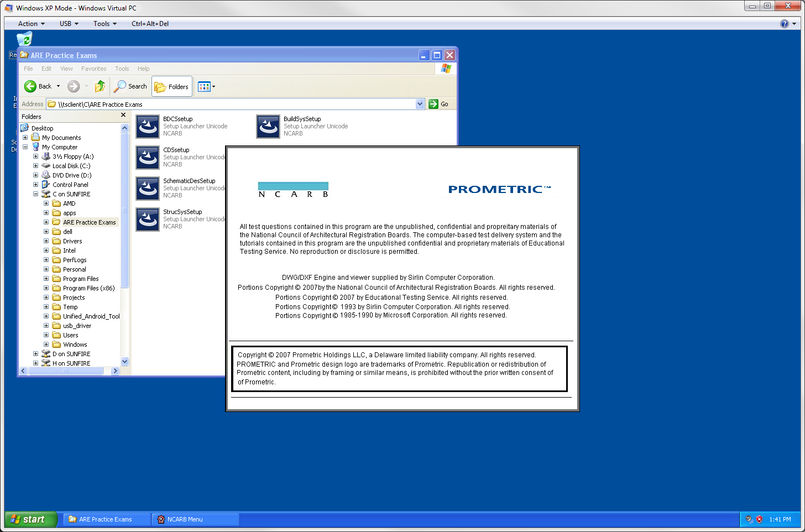The height and width of the screenshot is (532, 805).
Task: Toggle the Folders pane button
Action: pos(172,87)
